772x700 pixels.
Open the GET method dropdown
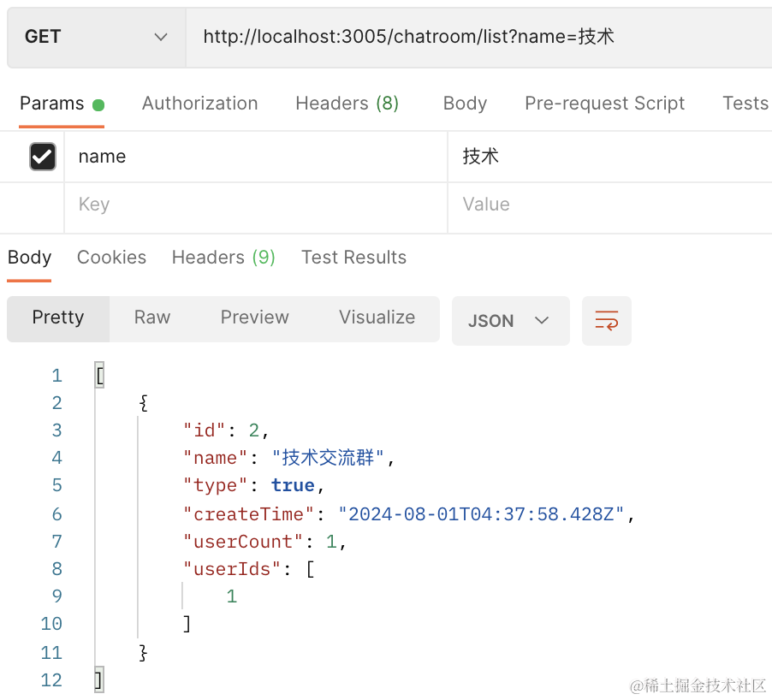pyautogui.click(x=96, y=37)
